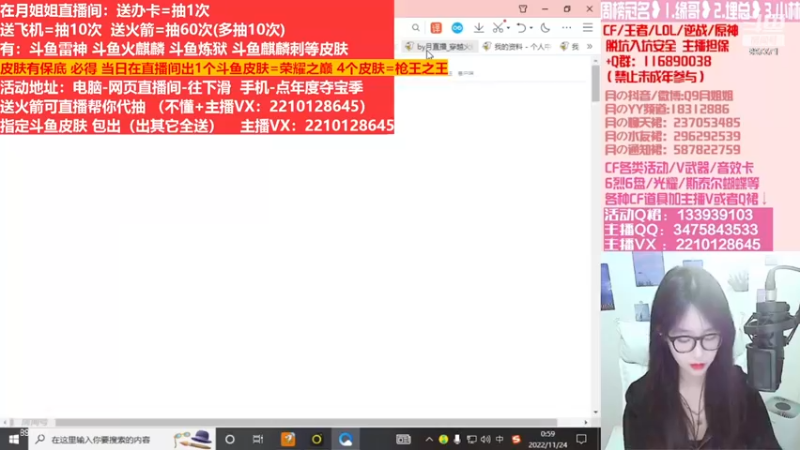
Task: Click the vertical scrollbar thumb
Action: click(595, 83)
